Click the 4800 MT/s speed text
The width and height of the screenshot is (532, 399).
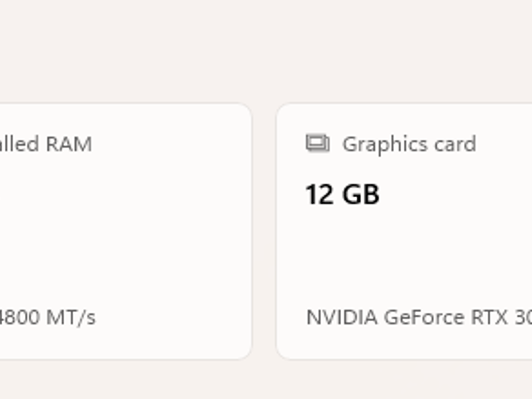tap(47, 317)
